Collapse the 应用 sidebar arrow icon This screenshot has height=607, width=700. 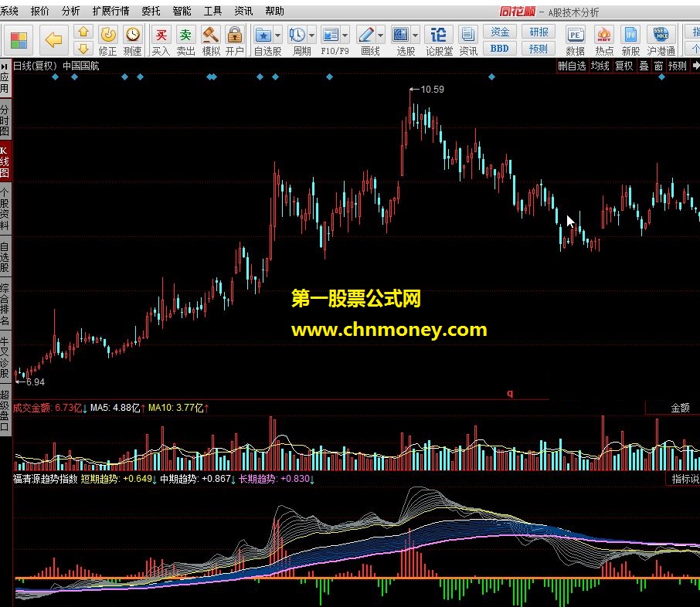(x=4, y=66)
